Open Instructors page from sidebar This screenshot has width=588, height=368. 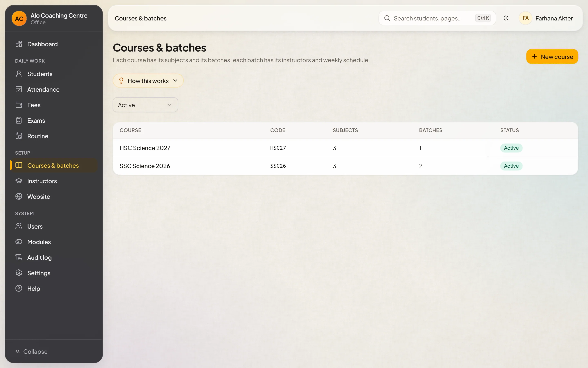54,181
